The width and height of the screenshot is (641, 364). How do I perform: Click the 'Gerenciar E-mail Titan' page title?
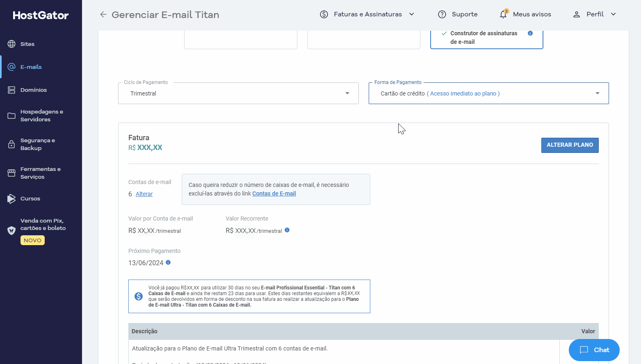coord(165,15)
